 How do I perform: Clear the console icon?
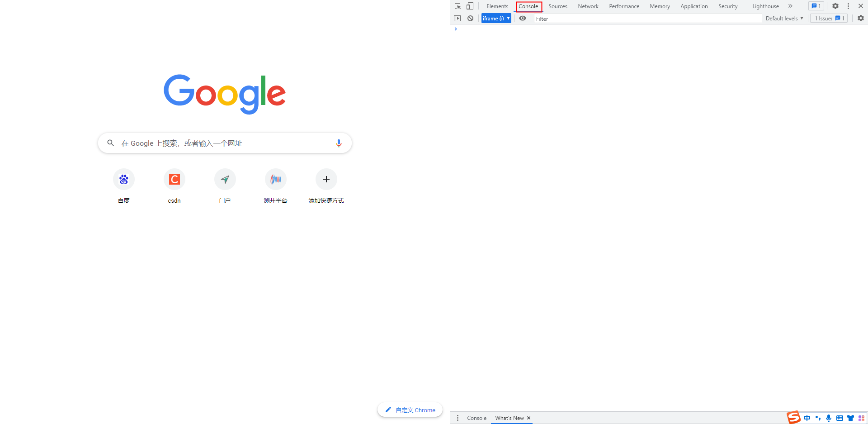click(470, 19)
